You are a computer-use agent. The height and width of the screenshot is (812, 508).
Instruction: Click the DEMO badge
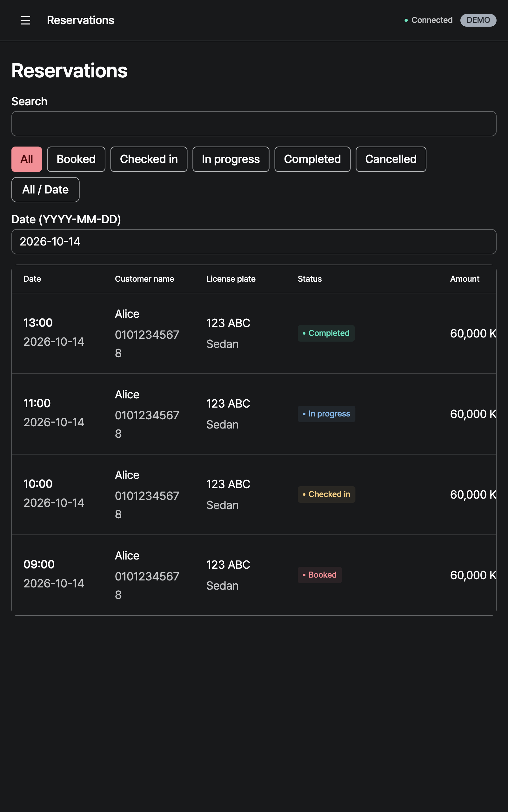coord(478,20)
